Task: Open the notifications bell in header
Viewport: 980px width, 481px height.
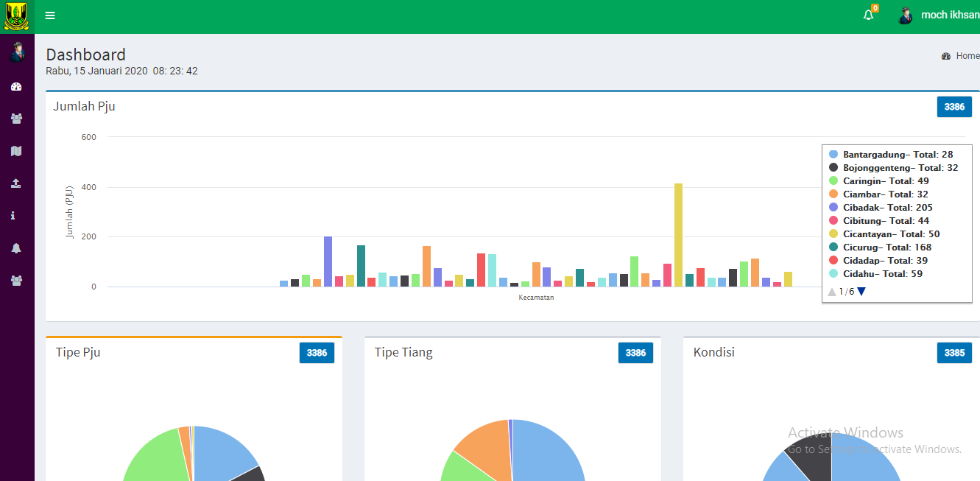Action: pyautogui.click(x=868, y=15)
